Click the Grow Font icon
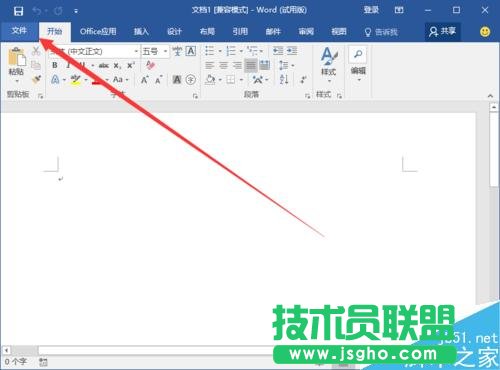Image resolution: width=500 pixels, height=370 pixels. [144, 80]
